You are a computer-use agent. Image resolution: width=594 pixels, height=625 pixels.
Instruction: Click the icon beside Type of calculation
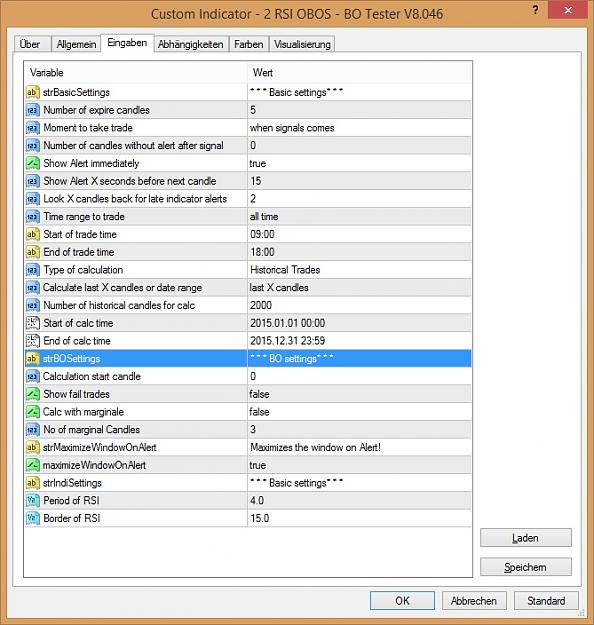pos(33,270)
